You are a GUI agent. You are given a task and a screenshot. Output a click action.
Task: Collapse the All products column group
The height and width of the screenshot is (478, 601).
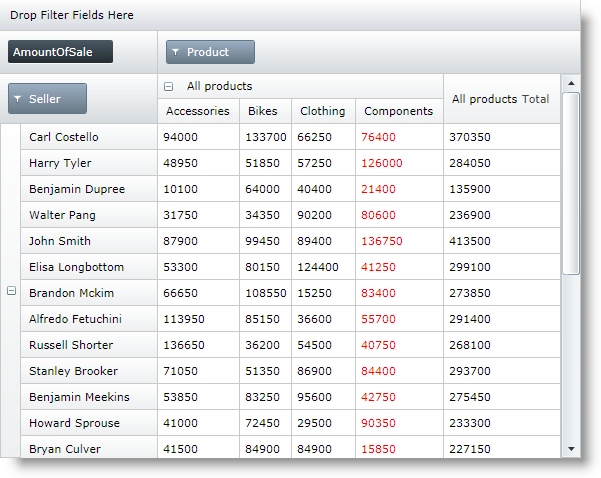pos(168,86)
